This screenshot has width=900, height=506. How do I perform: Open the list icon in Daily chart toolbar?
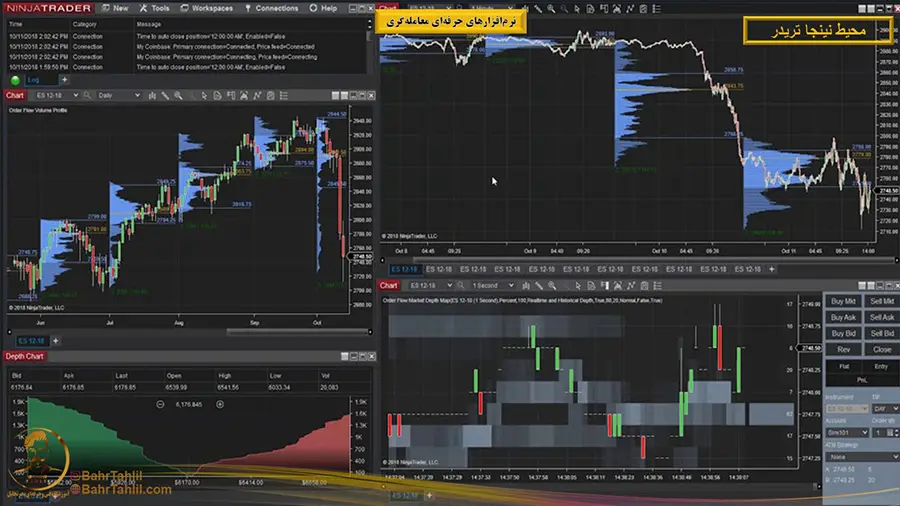coord(284,96)
